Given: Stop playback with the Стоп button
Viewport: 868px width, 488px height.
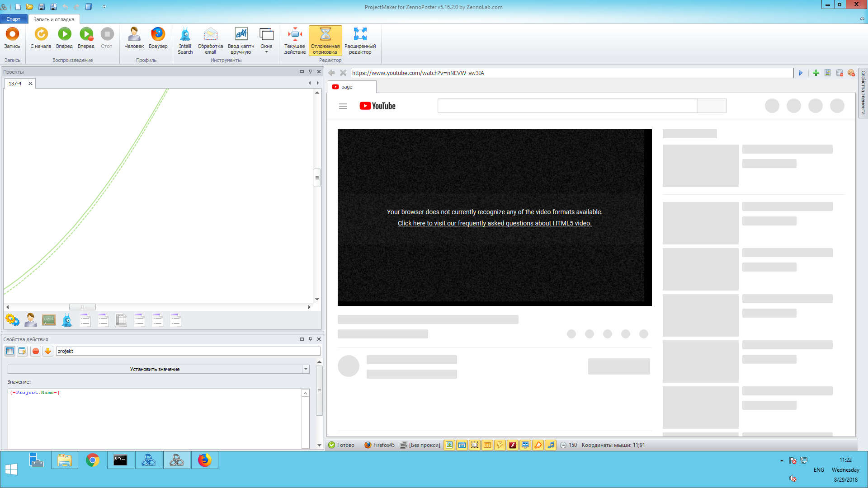Looking at the screenshot, I should point(107,38).
